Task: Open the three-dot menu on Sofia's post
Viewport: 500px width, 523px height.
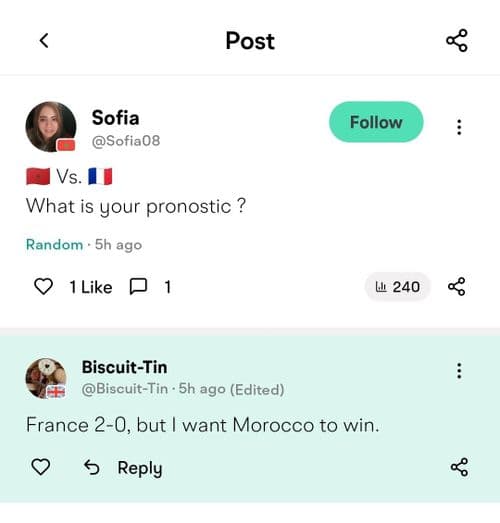Action: point(459,127)
